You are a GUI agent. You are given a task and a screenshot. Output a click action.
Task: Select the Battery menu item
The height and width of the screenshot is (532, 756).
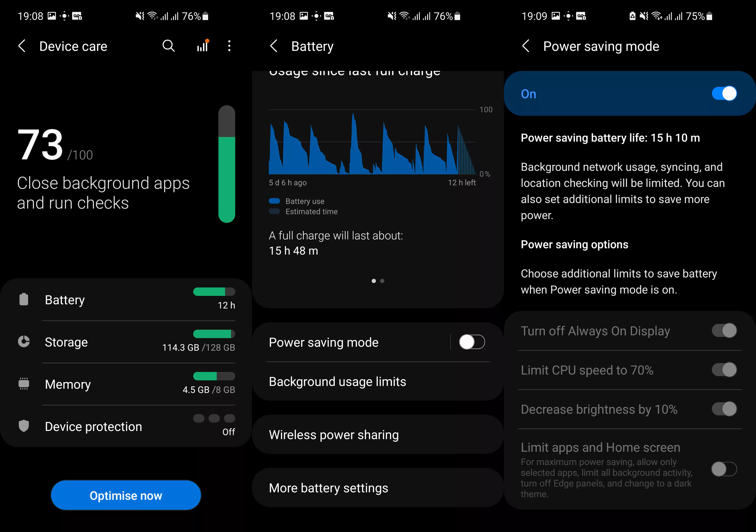pos(65,299)
